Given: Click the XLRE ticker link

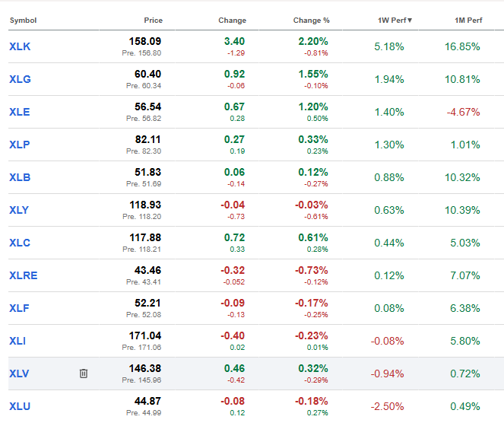Looking at the screenshot, I should [x=24, y=276].
